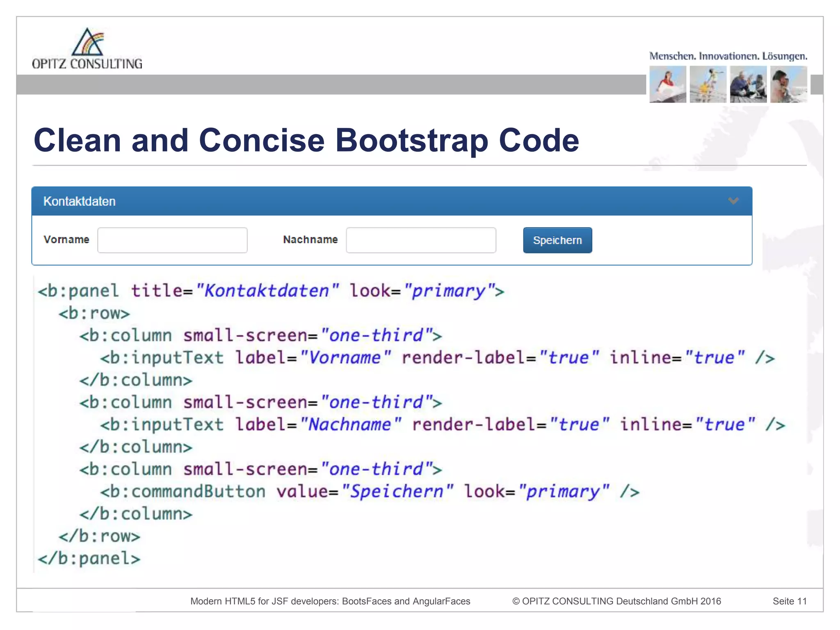Click the inputText line with label "Vorname"

coord(437,358)
